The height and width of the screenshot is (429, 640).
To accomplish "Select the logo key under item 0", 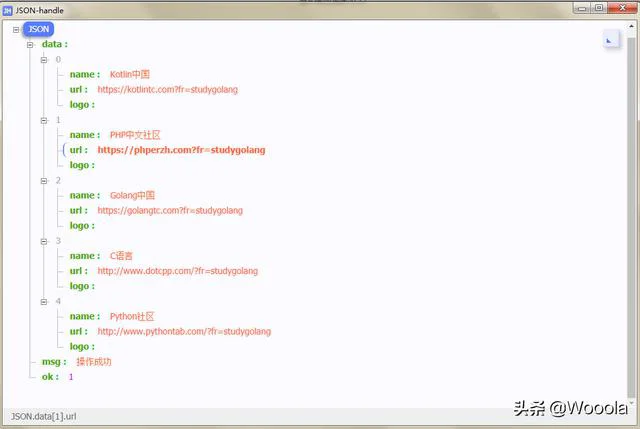I will (82, 104).
